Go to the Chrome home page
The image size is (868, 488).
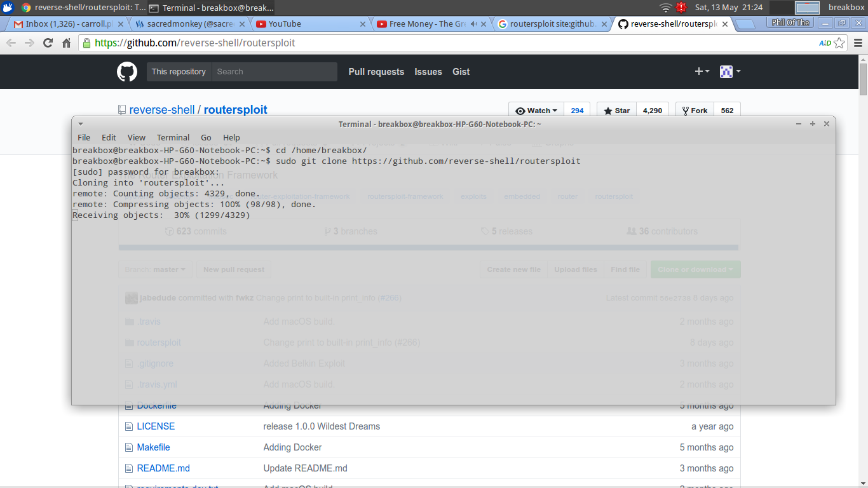(66, 43)
